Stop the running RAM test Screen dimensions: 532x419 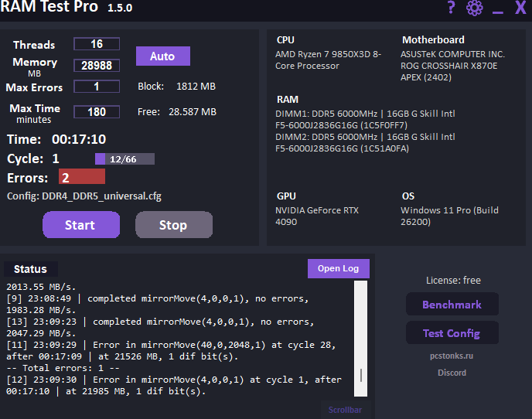click(174, 225)
